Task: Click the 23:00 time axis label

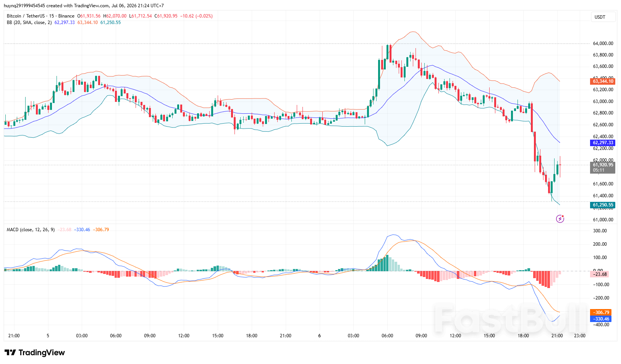Action: [x=580, y=336]
